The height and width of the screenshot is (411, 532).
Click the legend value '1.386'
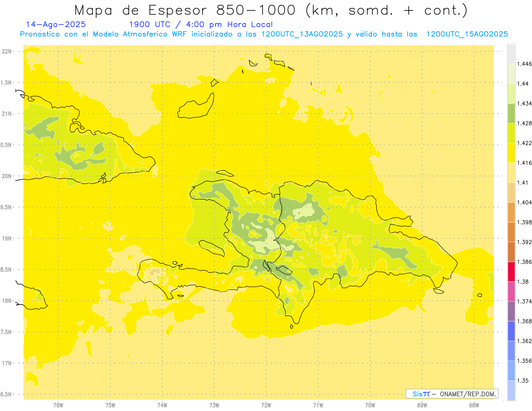(x=525, y=262)
